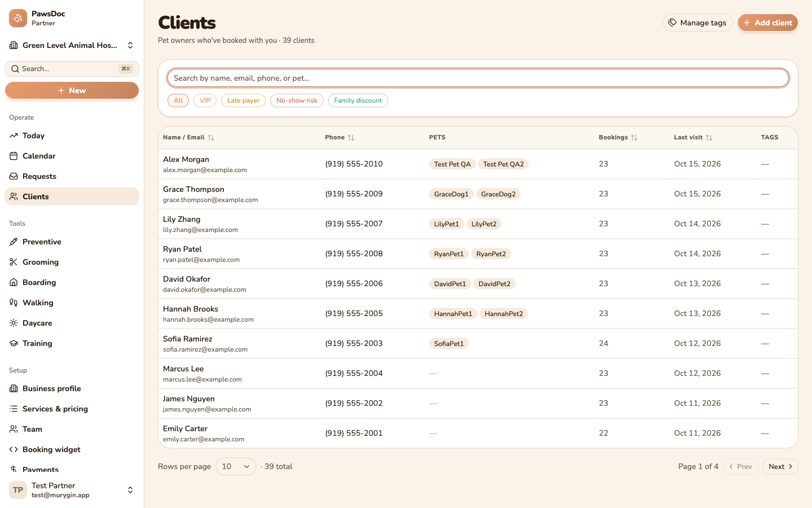Click the Grooming scissors icon
Viewport: 812px width, 508px height.
tap(14, 262)
